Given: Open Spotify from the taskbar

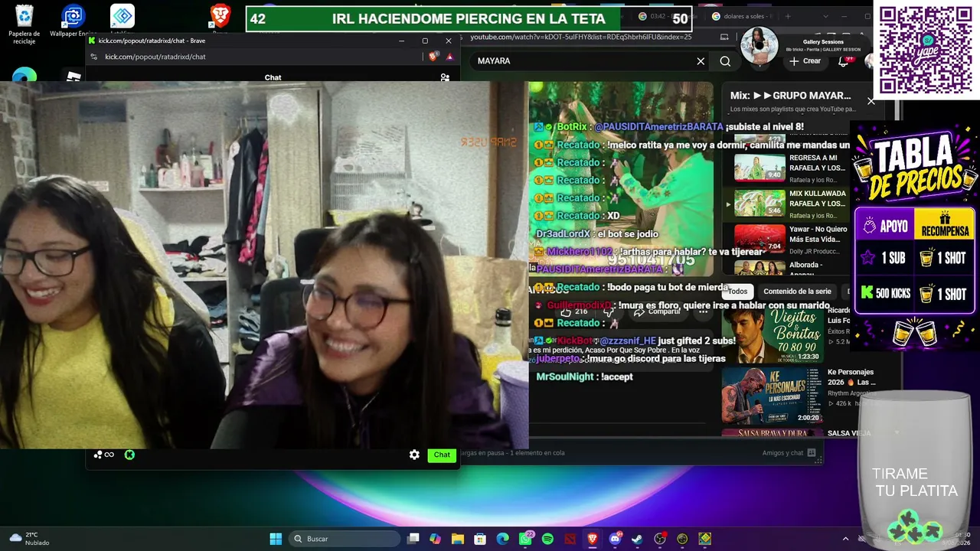Looking at the screenshot, I should pos(547,539).
